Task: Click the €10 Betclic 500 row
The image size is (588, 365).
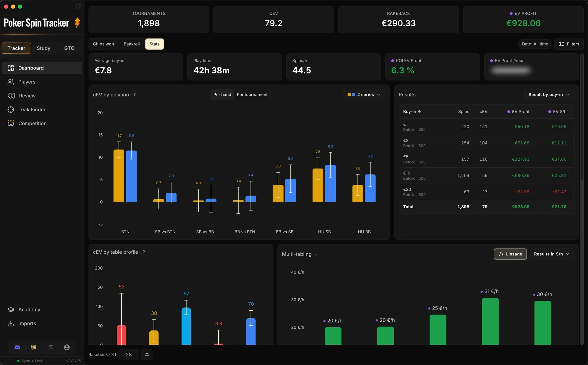Action: 486,176
